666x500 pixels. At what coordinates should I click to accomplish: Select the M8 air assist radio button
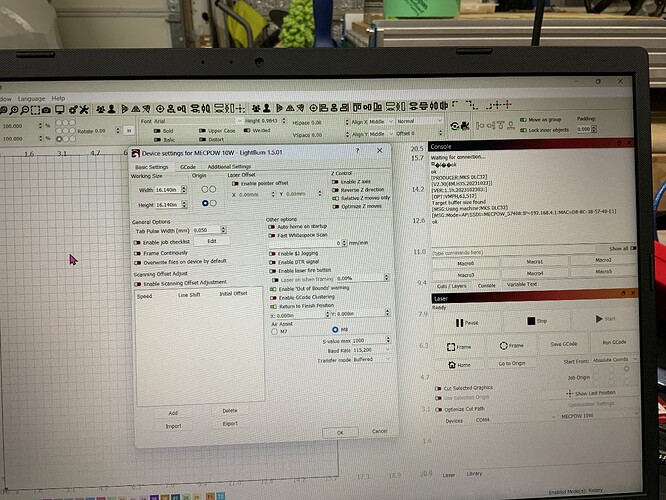pyautogui.click(x=335, y=329)
